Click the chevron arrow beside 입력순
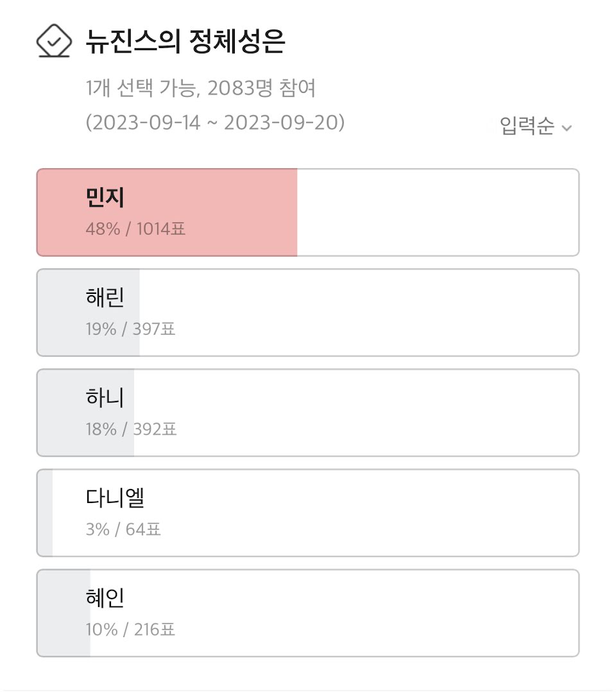 tap(567, 128)
